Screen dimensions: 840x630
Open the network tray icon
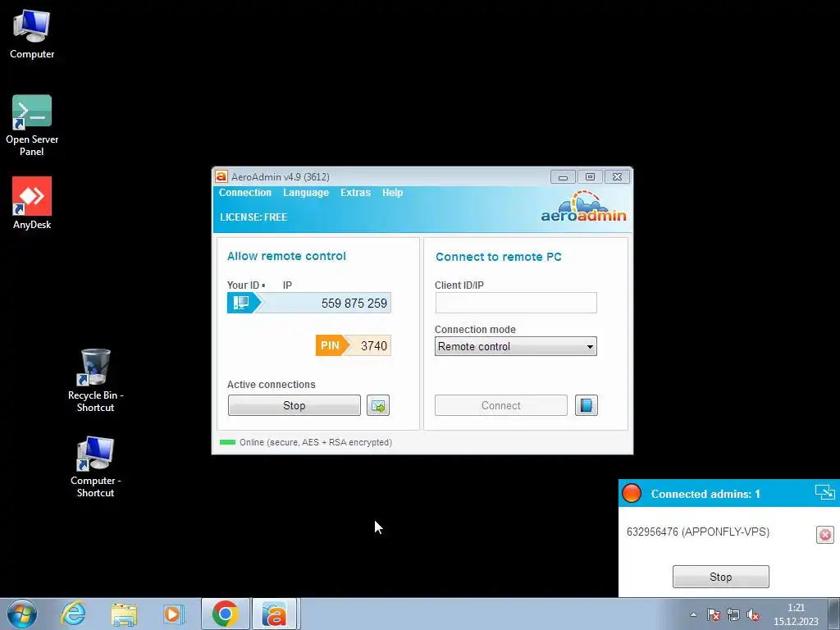point(733,614)
